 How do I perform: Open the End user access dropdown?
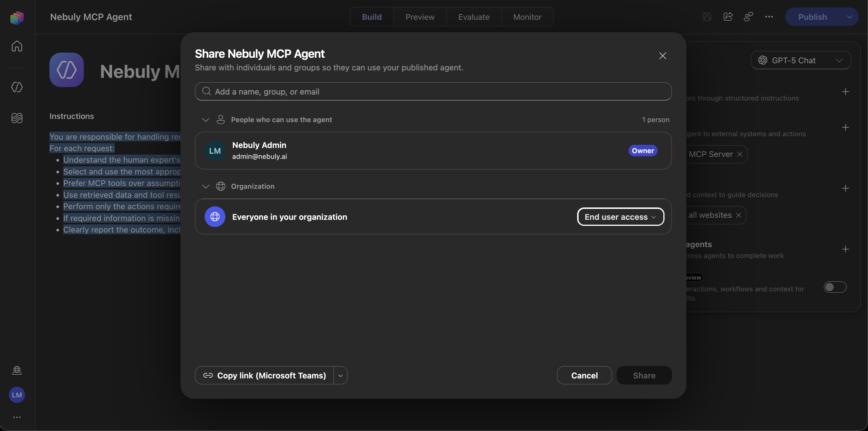(x=621, y=217)
